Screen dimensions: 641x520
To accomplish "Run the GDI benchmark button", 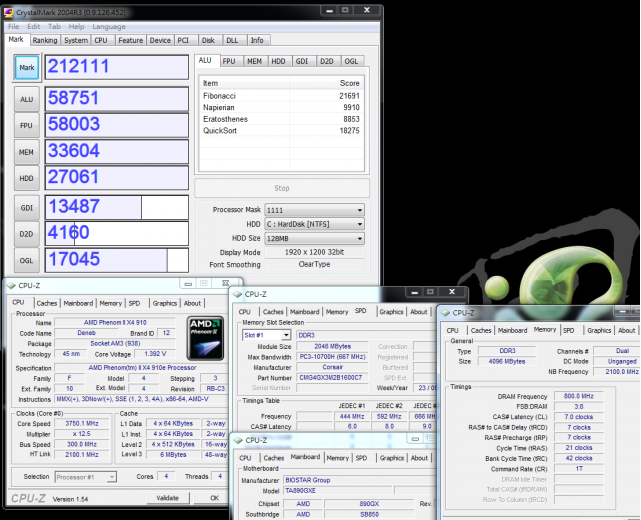I will tap(27, 208).
